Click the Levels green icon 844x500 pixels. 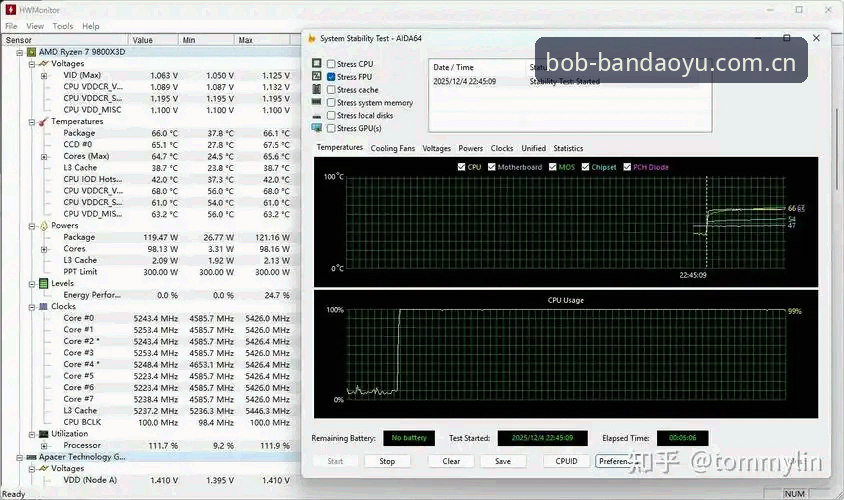[x=44, y=284]
